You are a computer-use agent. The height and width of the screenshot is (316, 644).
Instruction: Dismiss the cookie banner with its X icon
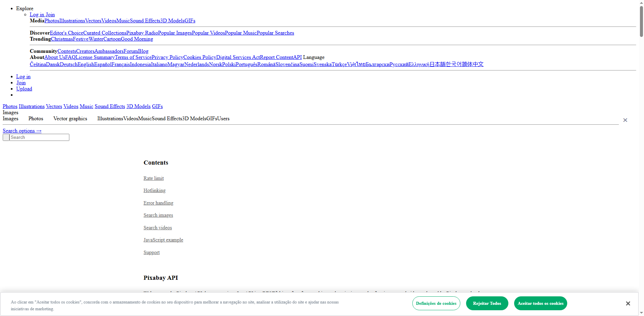tap(628, 303)
